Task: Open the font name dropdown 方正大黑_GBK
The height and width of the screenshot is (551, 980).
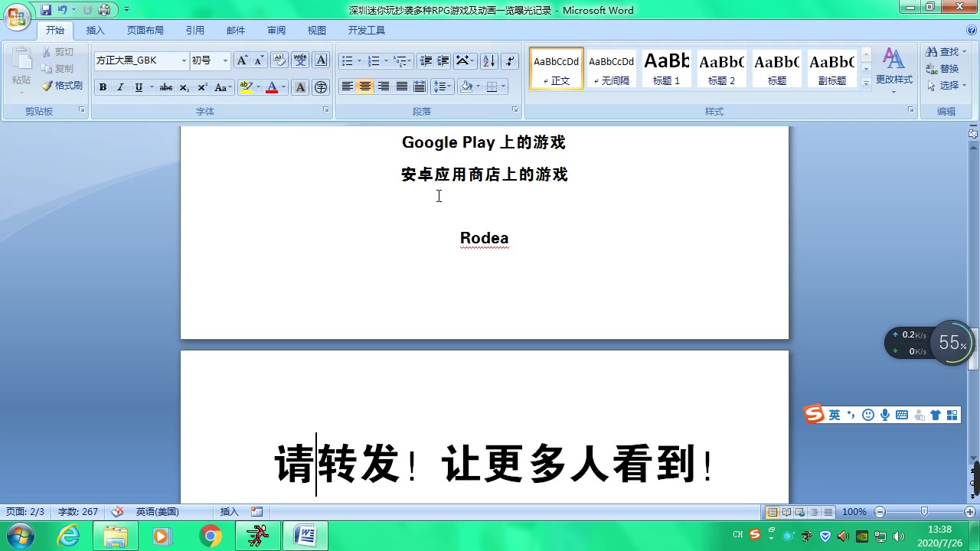Action: point(184,60)
